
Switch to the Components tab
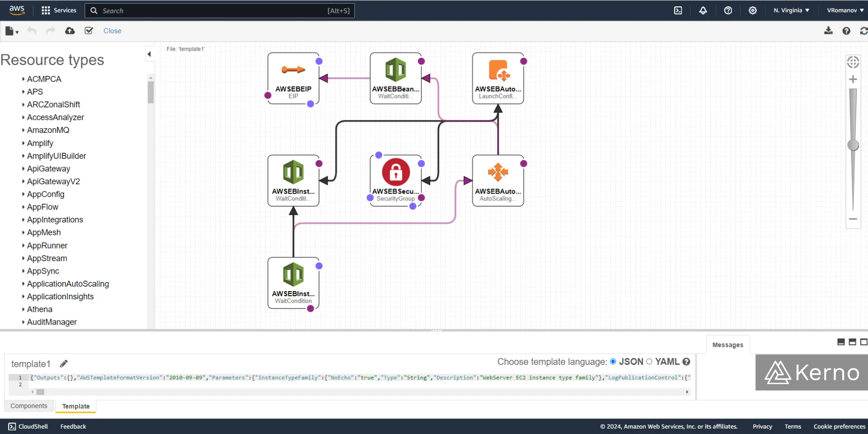click(29, 406)
